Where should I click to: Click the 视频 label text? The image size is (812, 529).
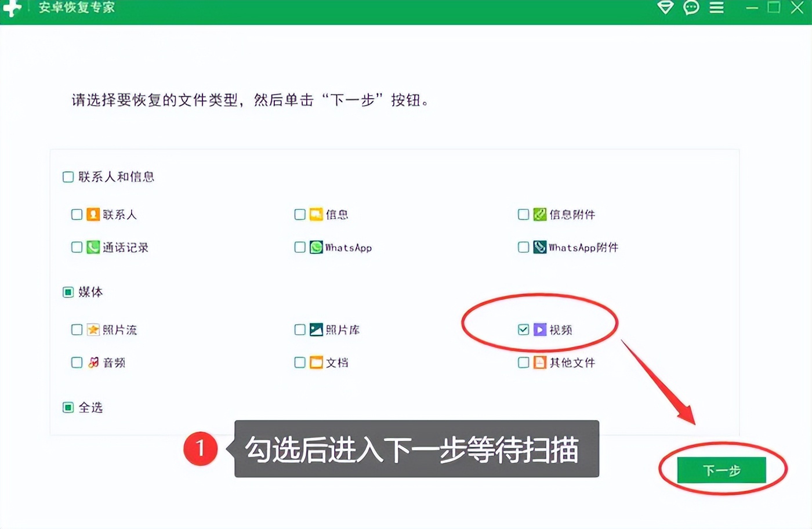point(561,330)
